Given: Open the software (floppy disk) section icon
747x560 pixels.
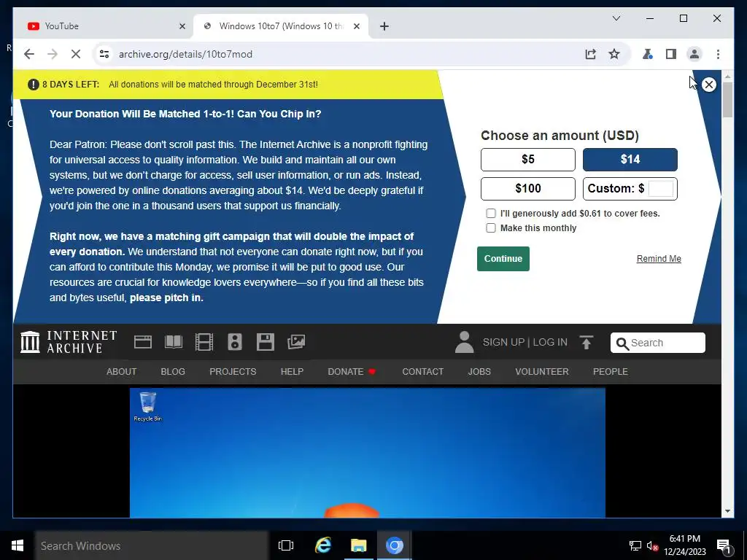Looking at the screenshot, I should (x=266, y=342).
